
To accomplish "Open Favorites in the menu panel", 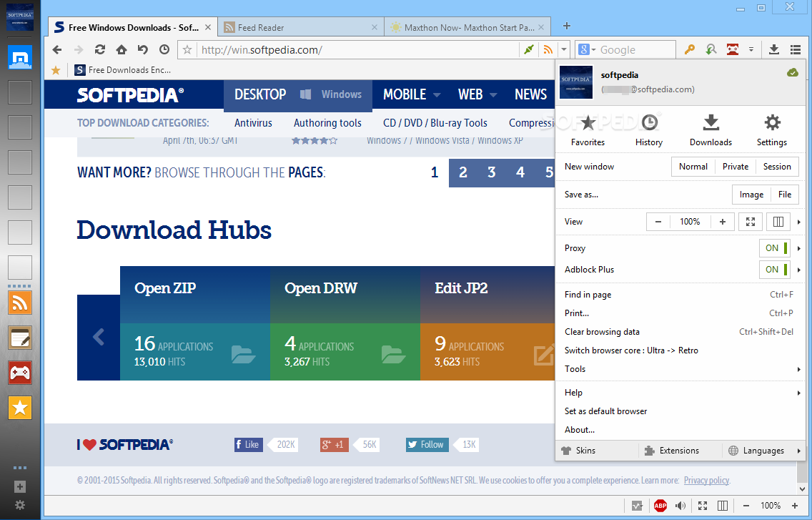I will [x=588, y=130].
